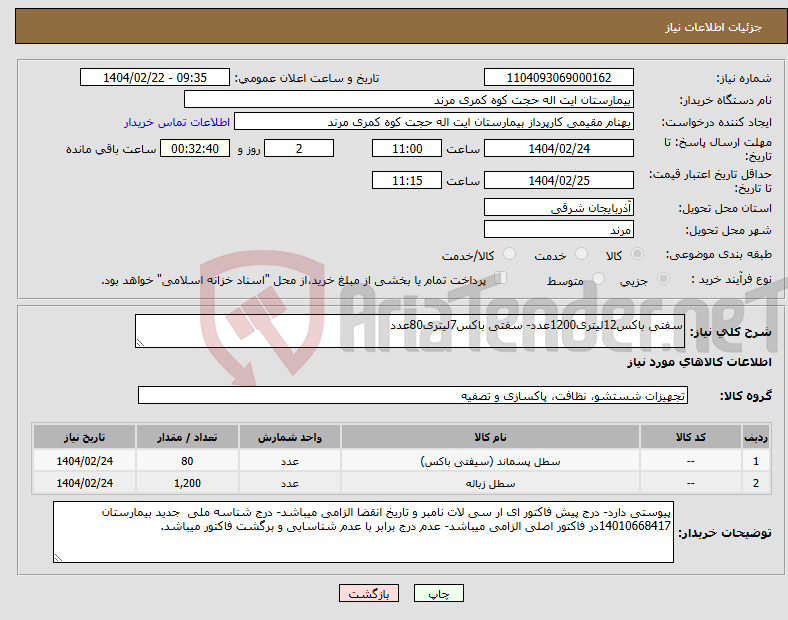The height and width of the screenshot is (620, 788).
Task: Click the validity time field 11:15
Action: [407, 180]
